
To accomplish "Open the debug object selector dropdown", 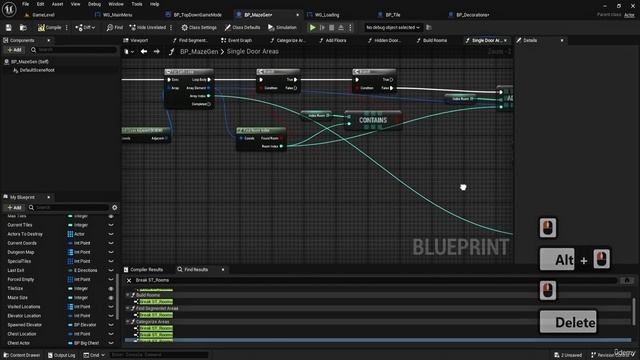I will click(393, 28).
